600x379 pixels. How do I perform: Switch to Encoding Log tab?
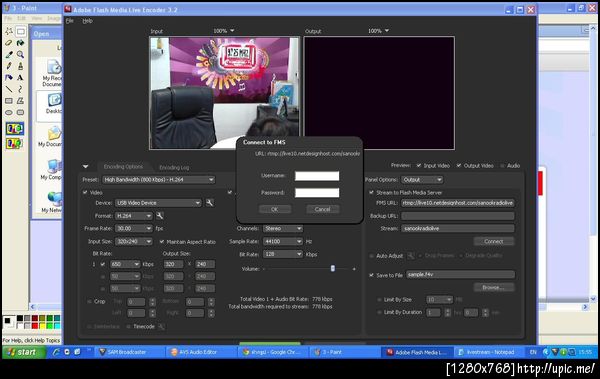tap(174, 167)
